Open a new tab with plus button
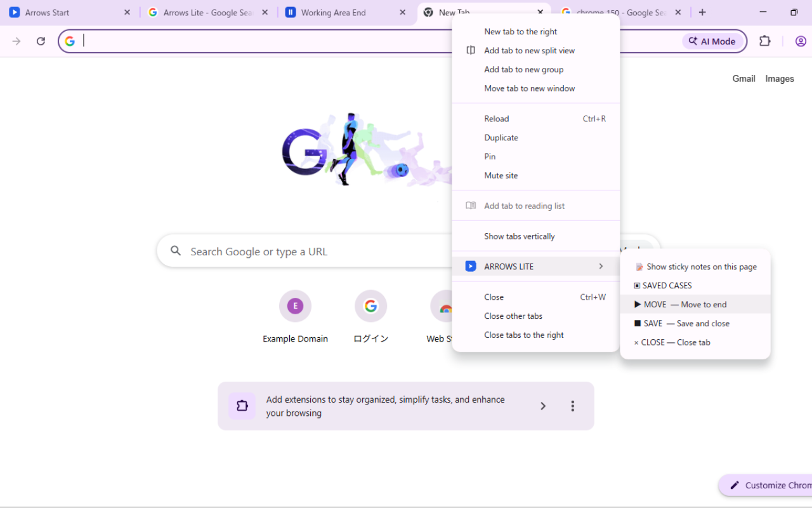 click(x=702, y=13)
